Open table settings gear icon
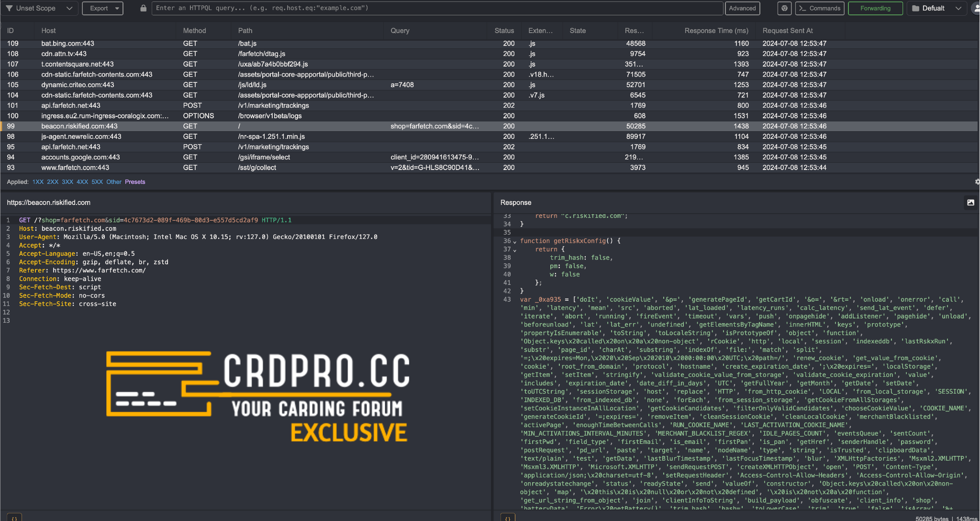 pos(977,182)
